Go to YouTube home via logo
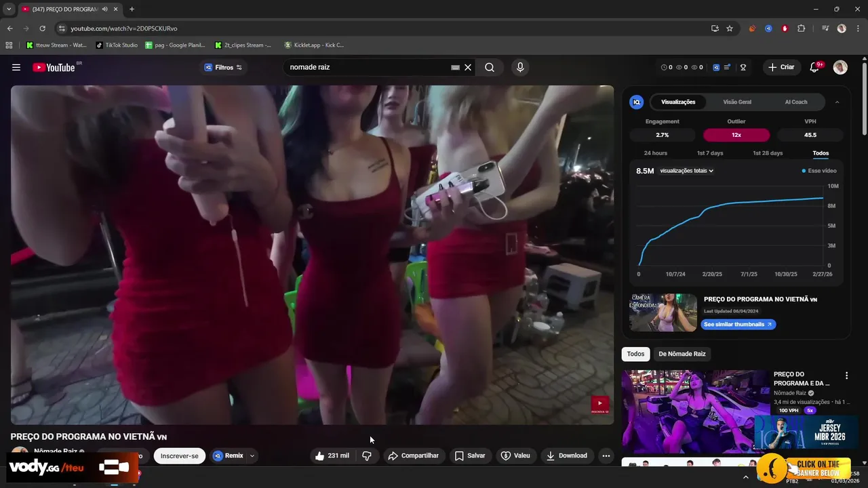Viewport: 868px width, 488px height. click(54, 67)
